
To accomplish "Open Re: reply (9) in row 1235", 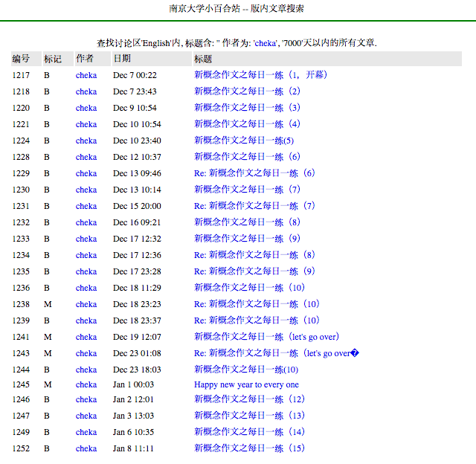I will [254, 271].
